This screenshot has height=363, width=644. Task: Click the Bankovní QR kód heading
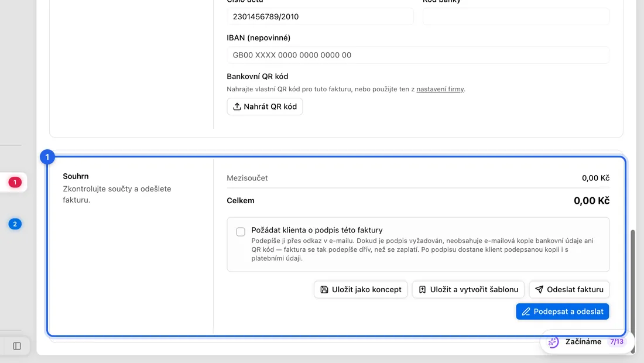point(258,76)
